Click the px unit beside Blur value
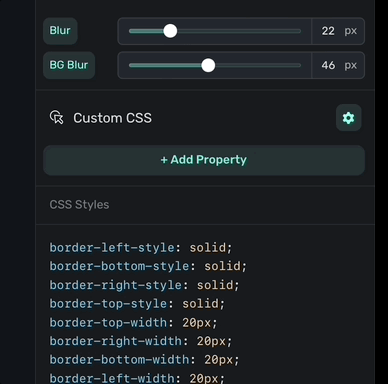Image resolution: width=388 pixels, height=384 pixels. click(x=351, y=31)
